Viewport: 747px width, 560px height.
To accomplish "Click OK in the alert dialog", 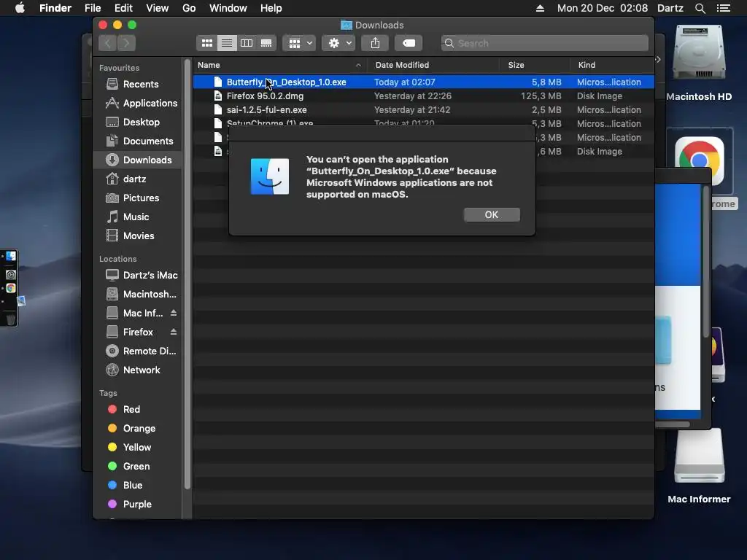I will [x=492, y=215].
